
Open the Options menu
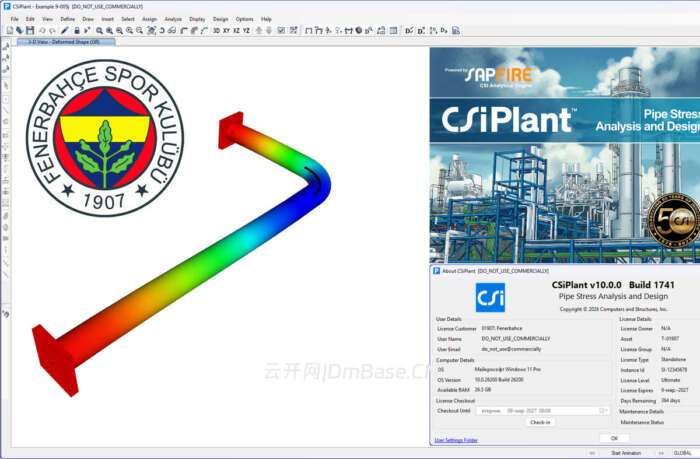coord(244,19)
